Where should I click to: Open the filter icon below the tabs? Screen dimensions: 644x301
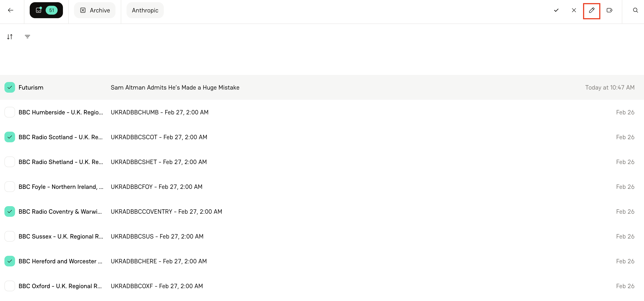click(x=27, y=37)
